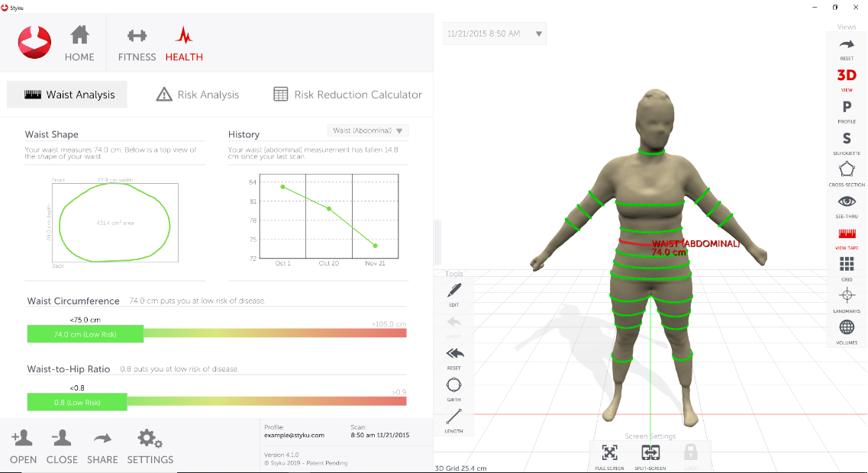868x473 pixels.
Task: Click the Silhouette view icon
Action: 847,139
